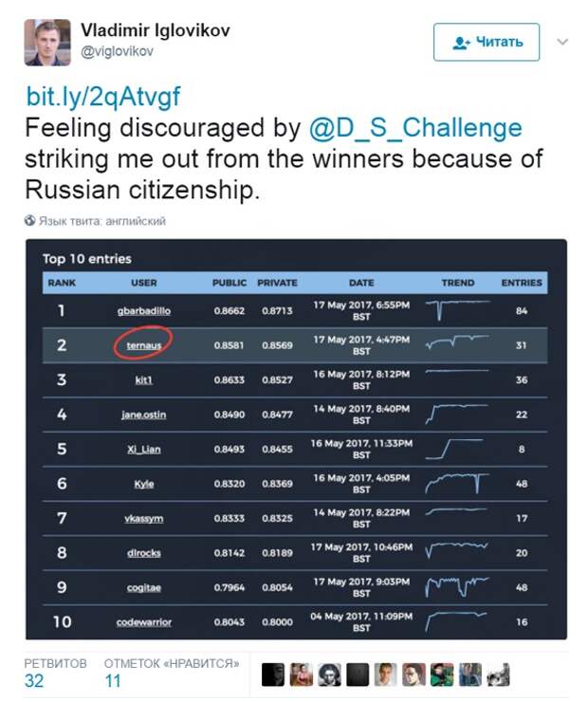
Task: Click the Vladimir Iglovikov display name
Action: click(156, 30)
